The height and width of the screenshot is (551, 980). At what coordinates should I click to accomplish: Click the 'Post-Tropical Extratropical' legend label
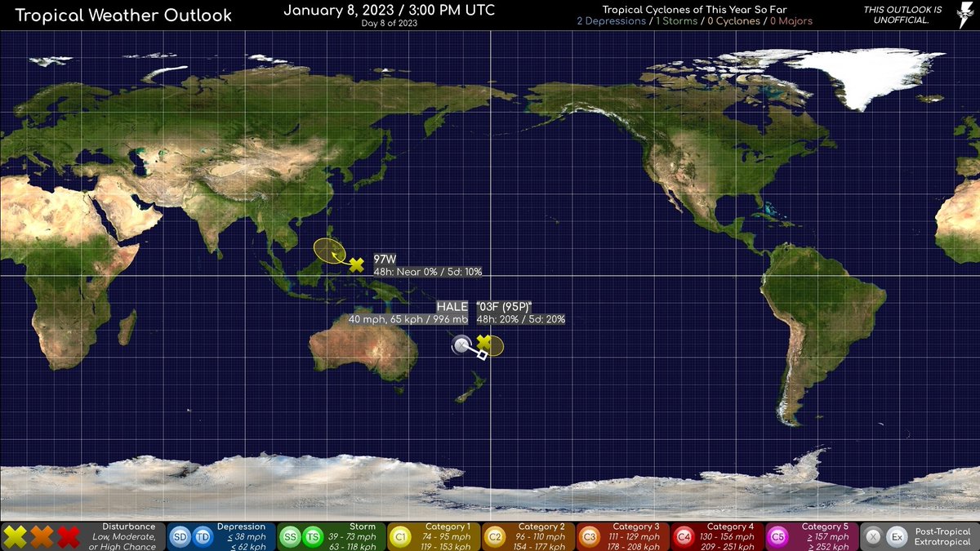944,537
